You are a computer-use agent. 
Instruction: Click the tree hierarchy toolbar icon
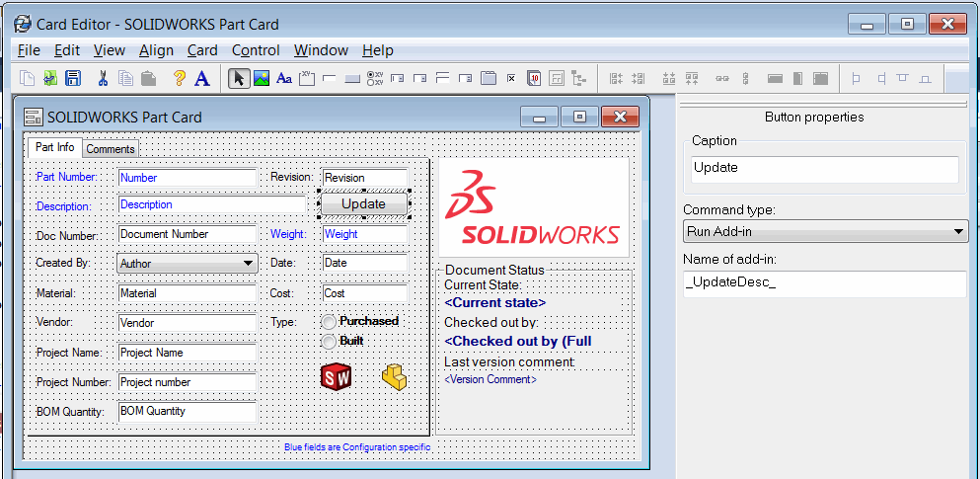click(578, 78)
